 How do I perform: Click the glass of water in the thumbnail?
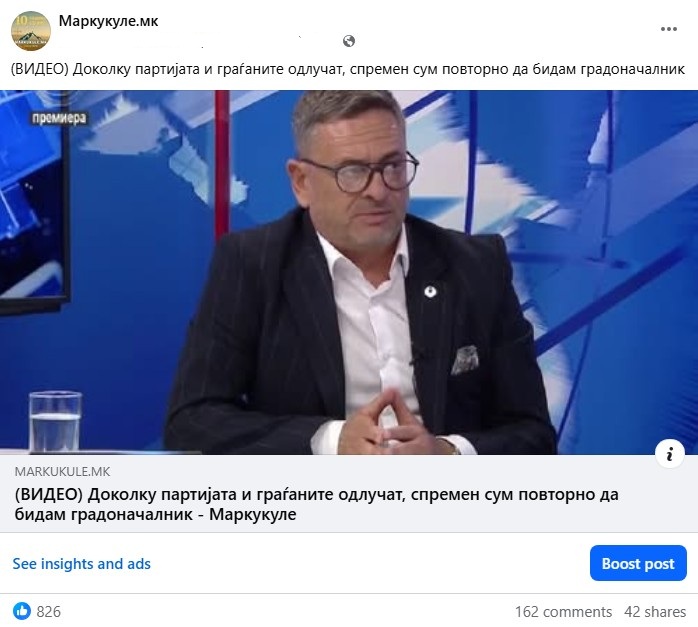tap(55, 421)
